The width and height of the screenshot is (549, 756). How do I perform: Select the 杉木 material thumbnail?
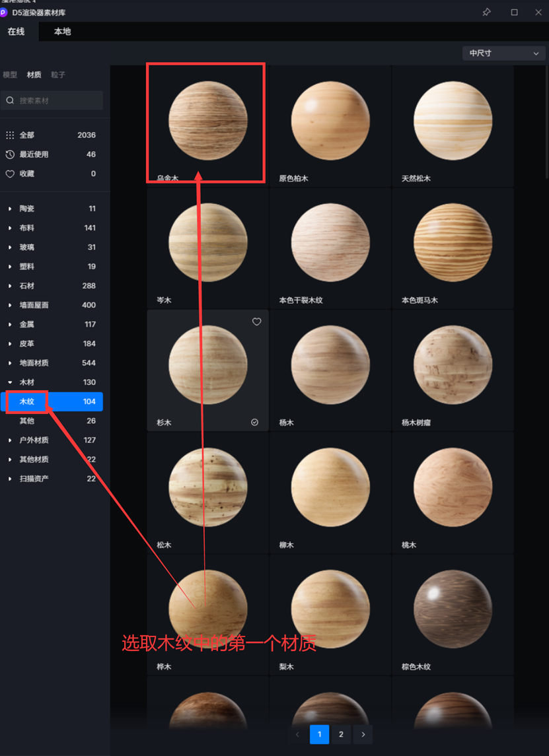tap(208, 365)
